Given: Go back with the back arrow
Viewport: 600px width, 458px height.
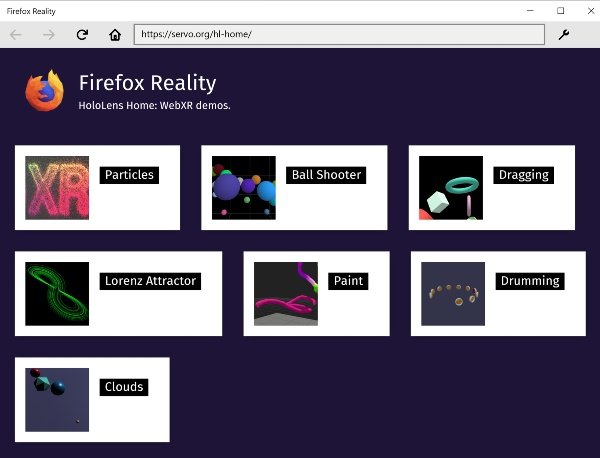Looking at the screenshot, I should (16, 35).
